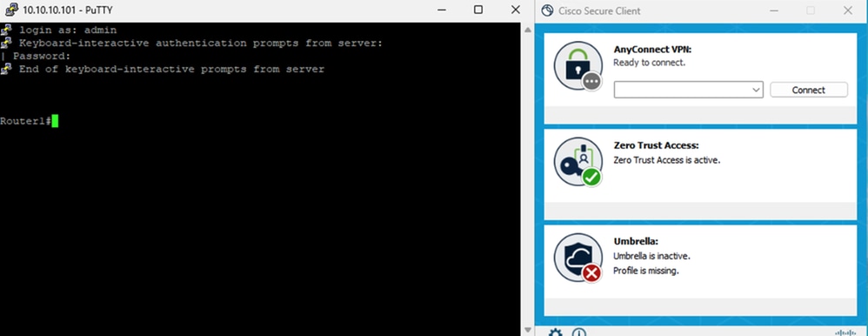Click the info icon beside the settings gear
868x336 pixels.
coord(579,333)
